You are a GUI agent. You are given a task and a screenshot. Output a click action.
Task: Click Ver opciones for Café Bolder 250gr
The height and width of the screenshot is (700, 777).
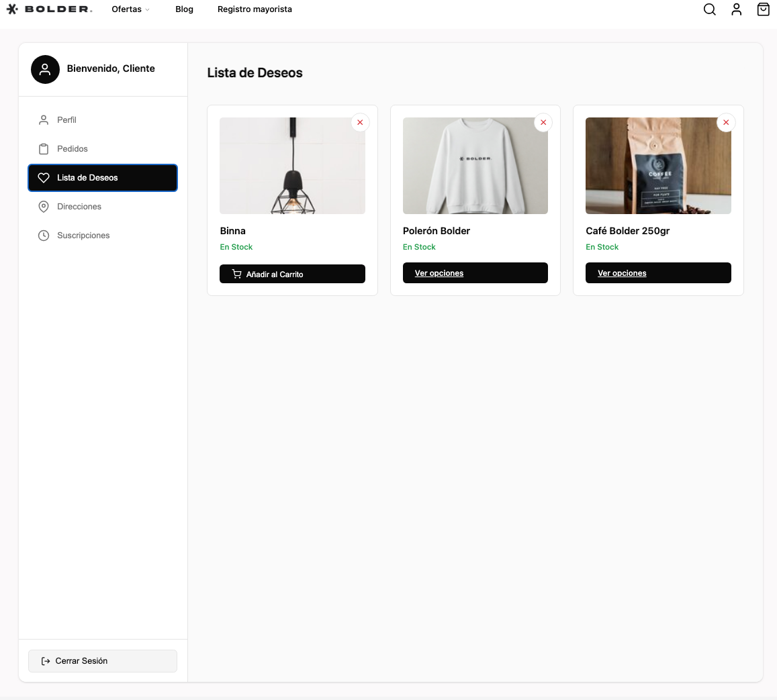658,272
